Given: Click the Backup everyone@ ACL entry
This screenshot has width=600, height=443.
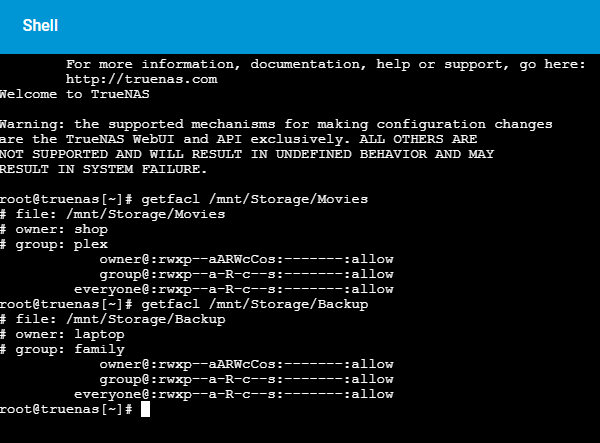Looking at the screenshot, I should [x=234, y=394].
